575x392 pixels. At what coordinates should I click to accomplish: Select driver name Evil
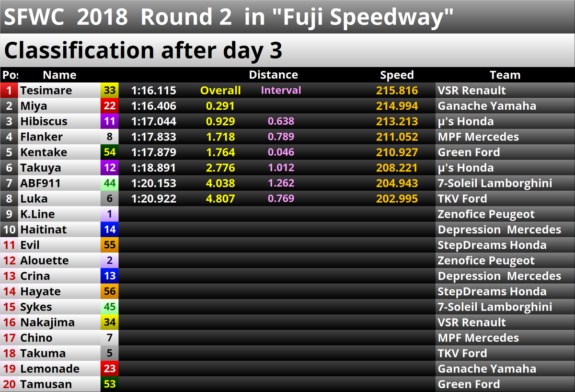[30, 245]
